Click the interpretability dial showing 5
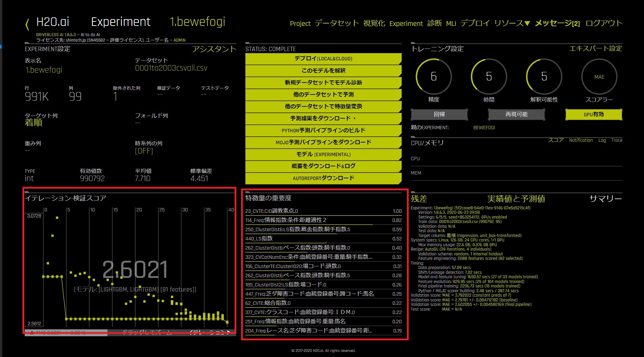 point(544,77)
